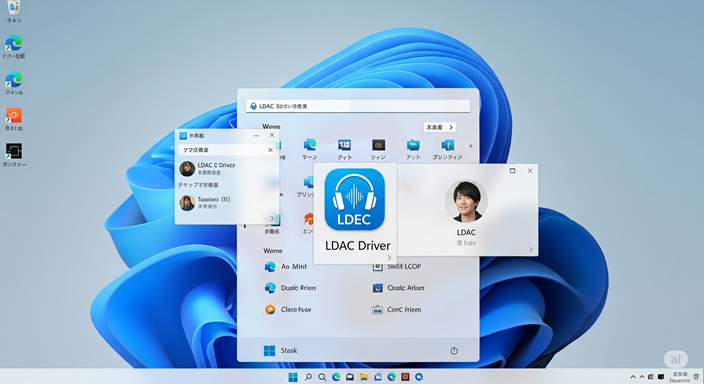
Task: Open Cleoe foov recommended item
Action: click(x=288, y=309)
